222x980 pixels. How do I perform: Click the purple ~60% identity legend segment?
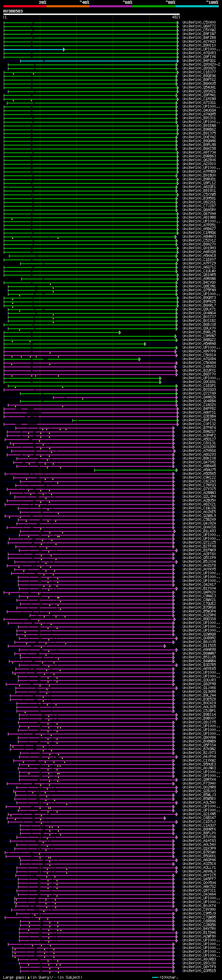(111, 7)
